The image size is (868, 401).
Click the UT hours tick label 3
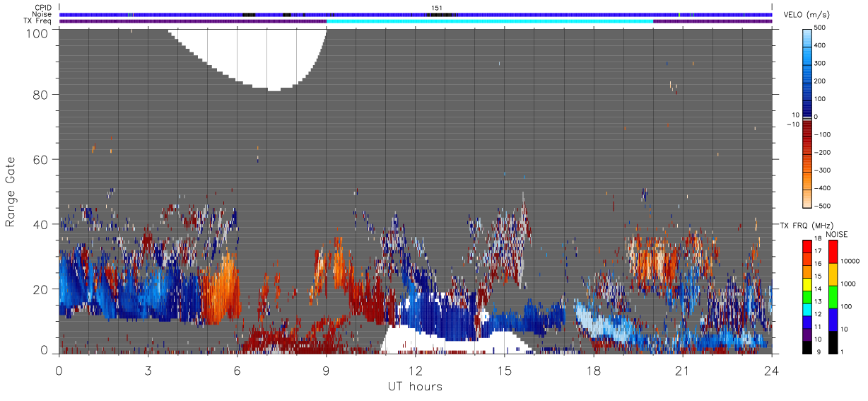(148, 369)
